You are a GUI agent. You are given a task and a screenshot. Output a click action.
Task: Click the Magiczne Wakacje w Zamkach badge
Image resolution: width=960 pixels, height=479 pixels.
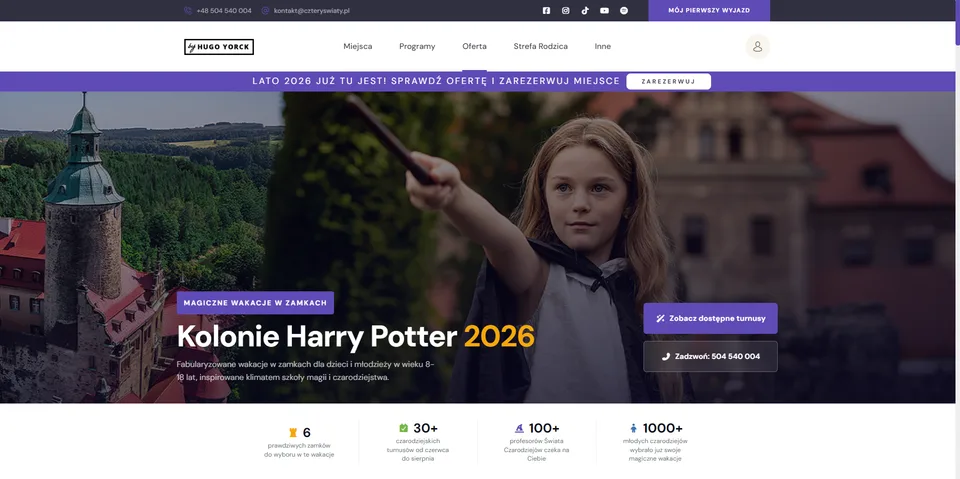255,303
